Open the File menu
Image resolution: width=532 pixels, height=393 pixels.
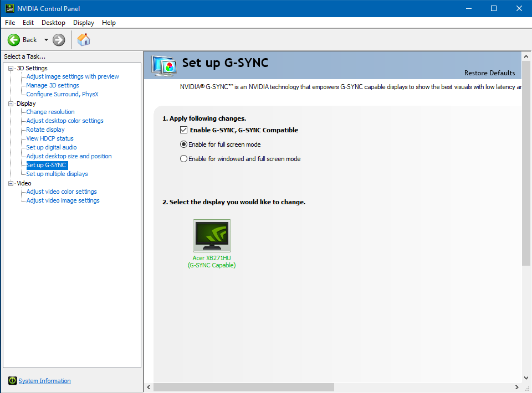pos(10,23)
